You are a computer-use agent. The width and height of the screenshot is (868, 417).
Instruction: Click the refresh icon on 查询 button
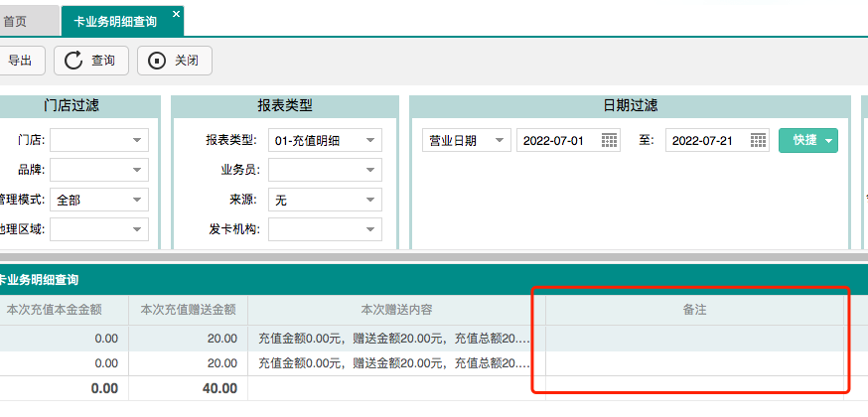73,61
